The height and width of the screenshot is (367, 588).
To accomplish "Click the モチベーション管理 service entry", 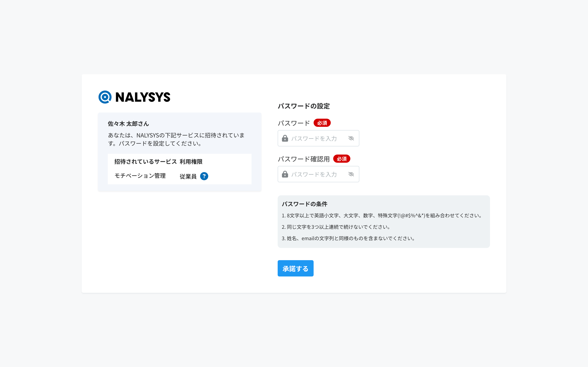I will (x=140, y=176).
